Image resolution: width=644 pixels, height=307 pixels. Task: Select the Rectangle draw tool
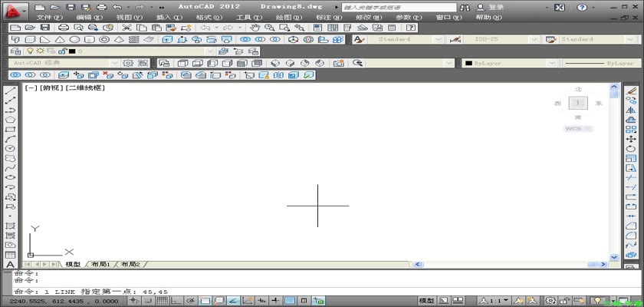point(10,129)
